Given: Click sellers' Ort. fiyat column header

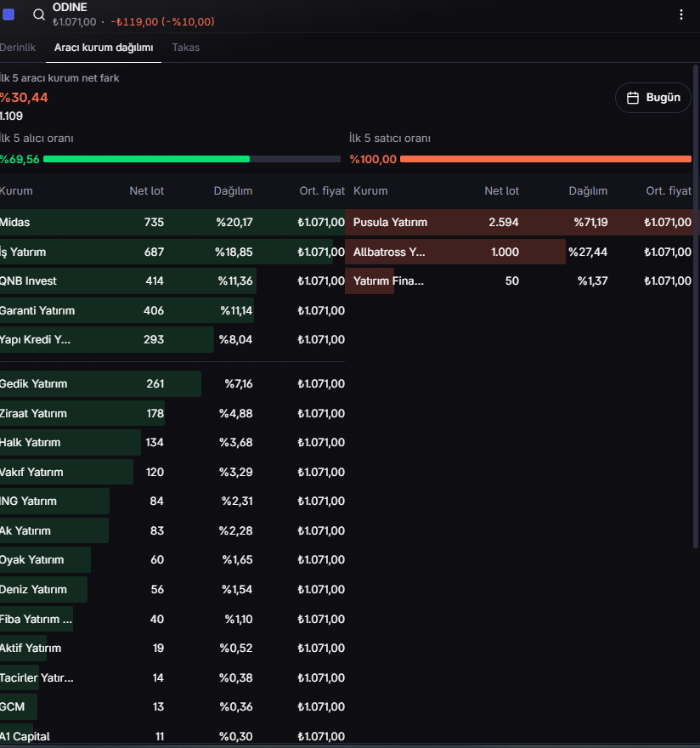Looking at the screenshot, I should (669, 190).
